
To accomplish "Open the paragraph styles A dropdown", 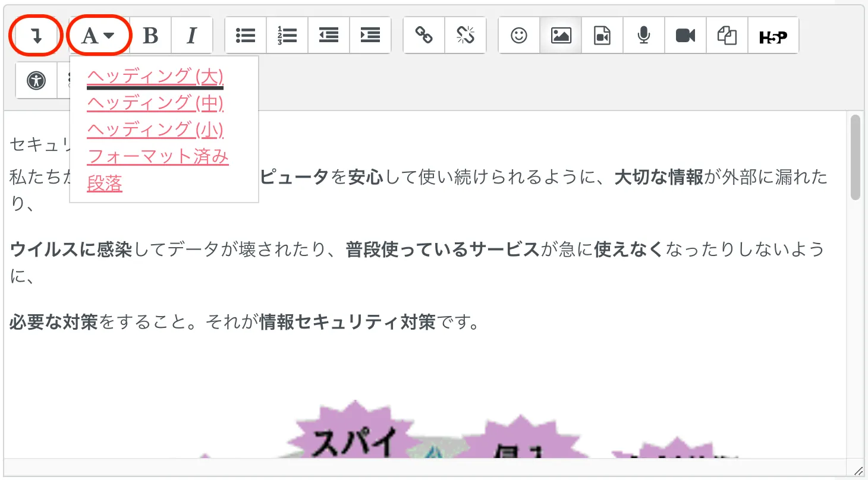I will [x=98, y=36].
